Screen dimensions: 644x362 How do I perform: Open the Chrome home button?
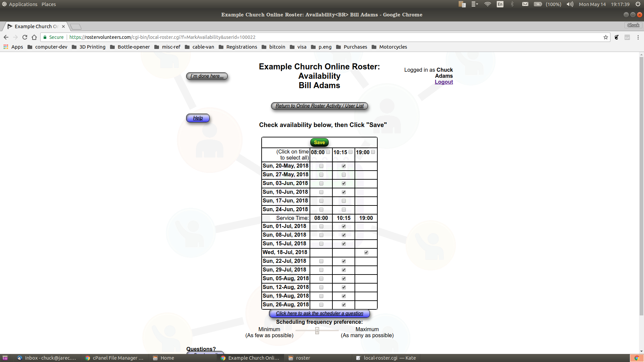pos(34,37)
